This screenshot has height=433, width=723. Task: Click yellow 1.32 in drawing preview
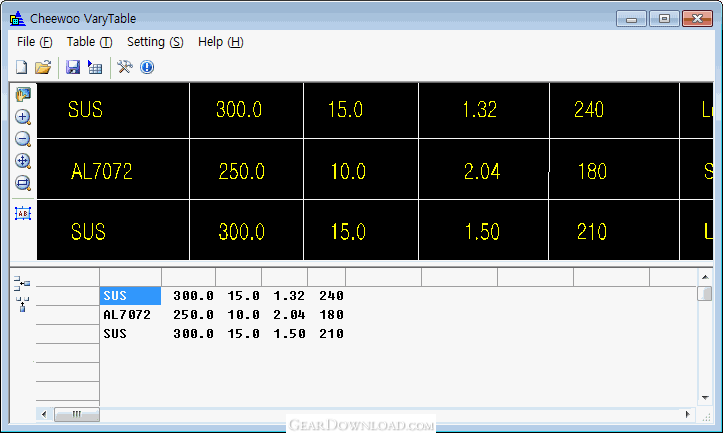[x=480, y=110]
